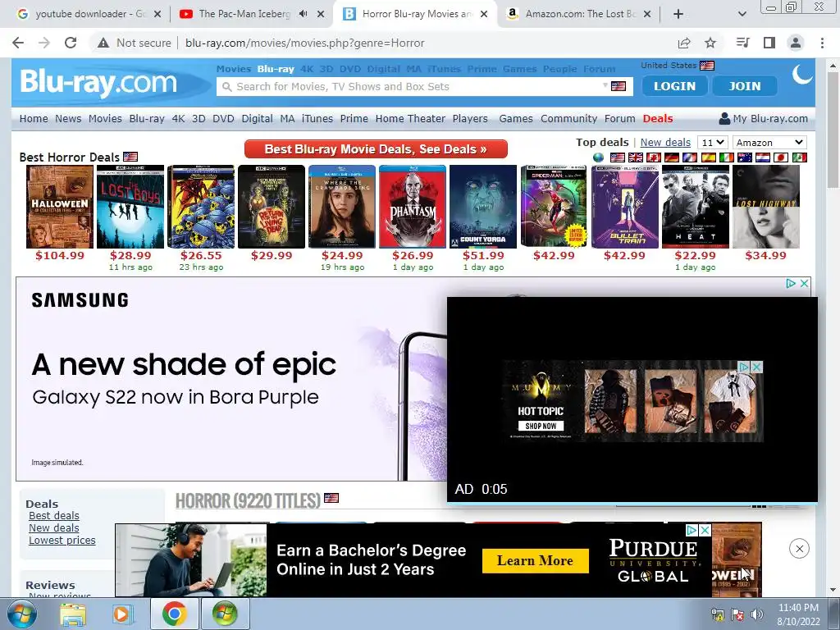This screenshot has height=630, width=840.
Task: Open Windows Explorer taskbar icon
Action: 73,614
